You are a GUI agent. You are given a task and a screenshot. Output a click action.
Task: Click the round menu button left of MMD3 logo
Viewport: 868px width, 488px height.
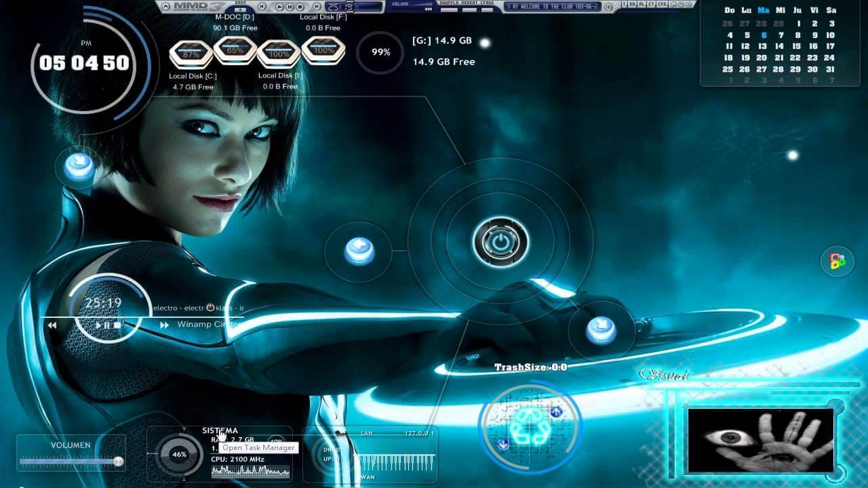165,6
